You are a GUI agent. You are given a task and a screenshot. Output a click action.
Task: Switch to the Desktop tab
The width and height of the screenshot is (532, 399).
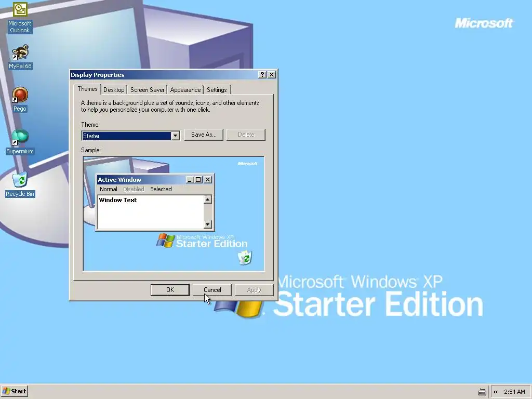point(114,90)
